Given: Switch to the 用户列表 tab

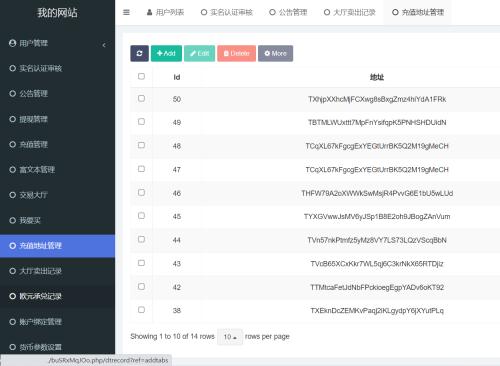Looking at the screenshot, I should point(165,12).
